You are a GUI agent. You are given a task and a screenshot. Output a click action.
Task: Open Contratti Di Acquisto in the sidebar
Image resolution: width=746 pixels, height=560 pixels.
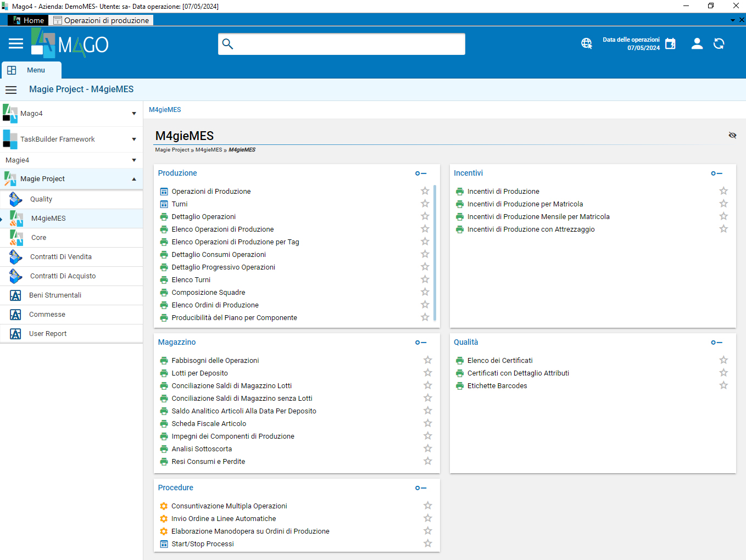coord(71,276)
